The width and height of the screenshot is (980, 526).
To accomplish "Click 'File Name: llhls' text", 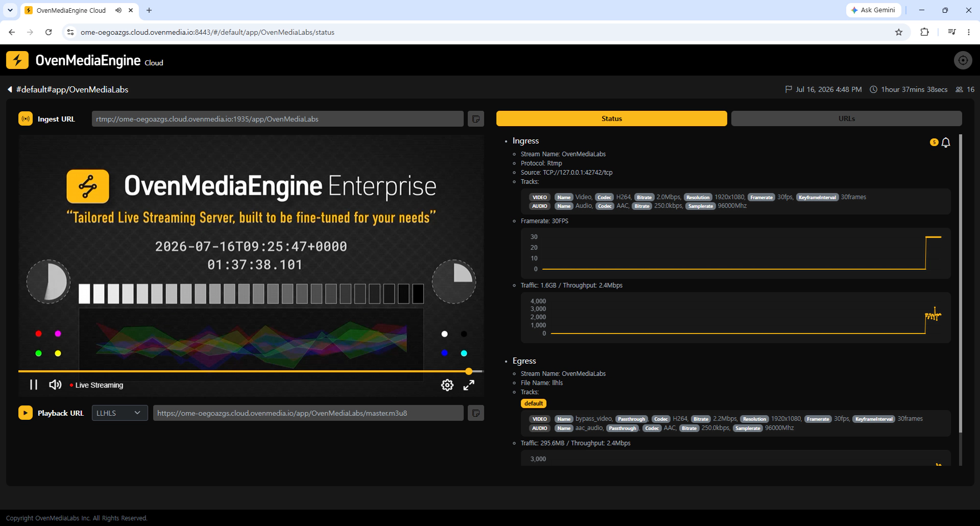I will (x=542, y=383).
